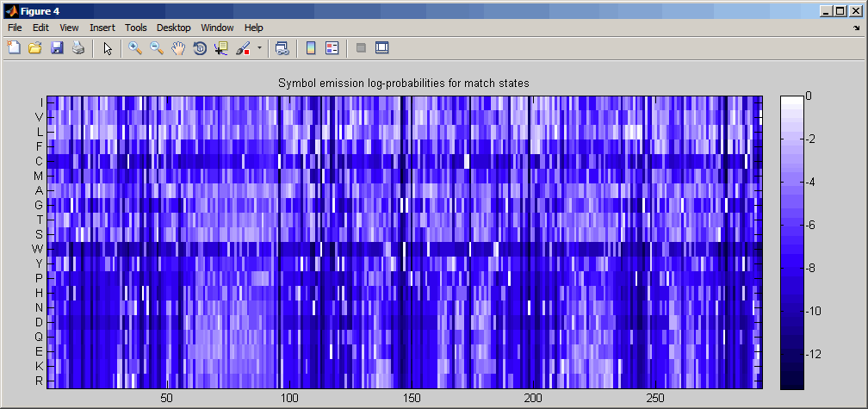Screen dimensions: 868x409
Task: Open a file using the folder icon
Action: (35, 48)
